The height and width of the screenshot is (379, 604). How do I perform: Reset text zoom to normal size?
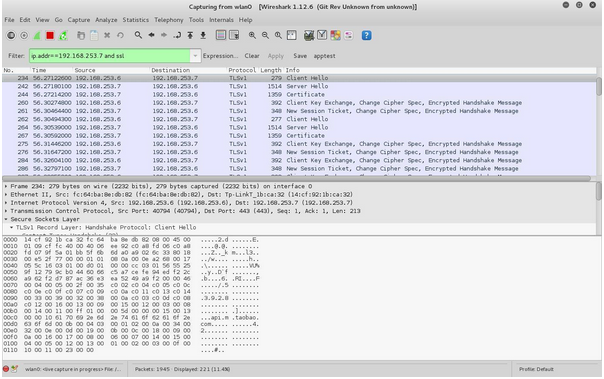click(x=278, y=35)
